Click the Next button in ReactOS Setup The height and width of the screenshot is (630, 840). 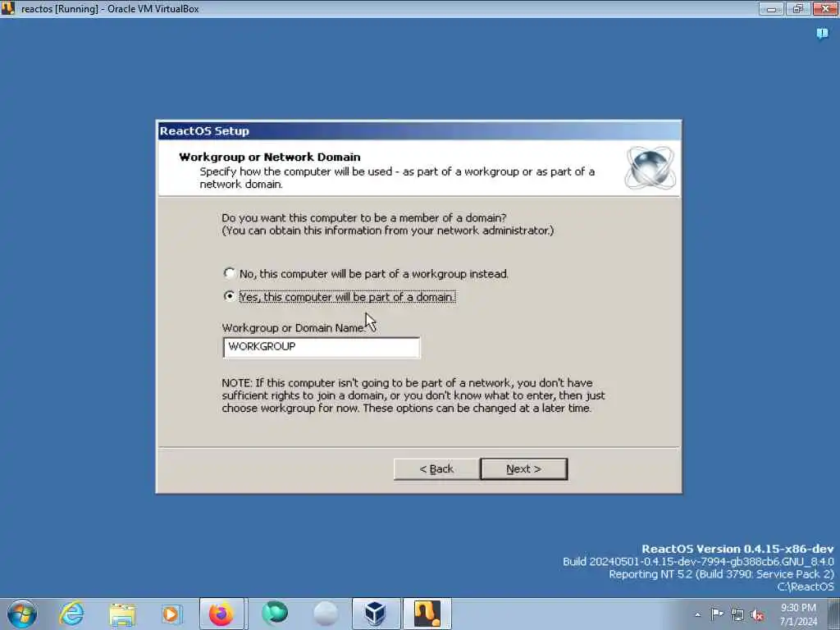pyautogui.click(x=524, y=468)
